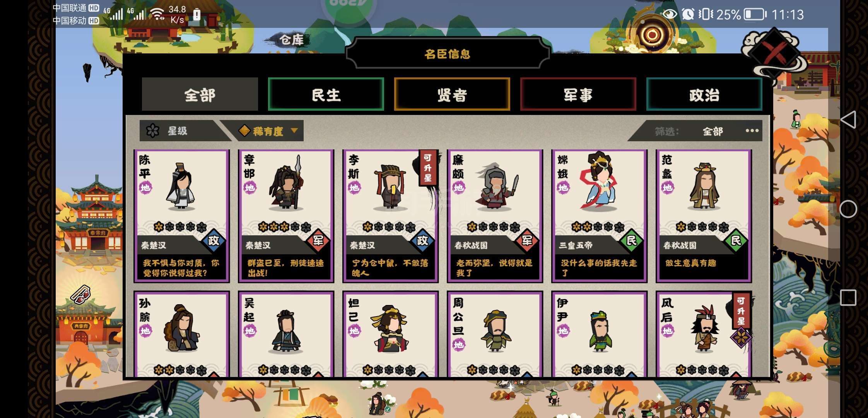868x418 pixels.
Task: Tap the golden eye emblem at top
Action: point(652,34)
